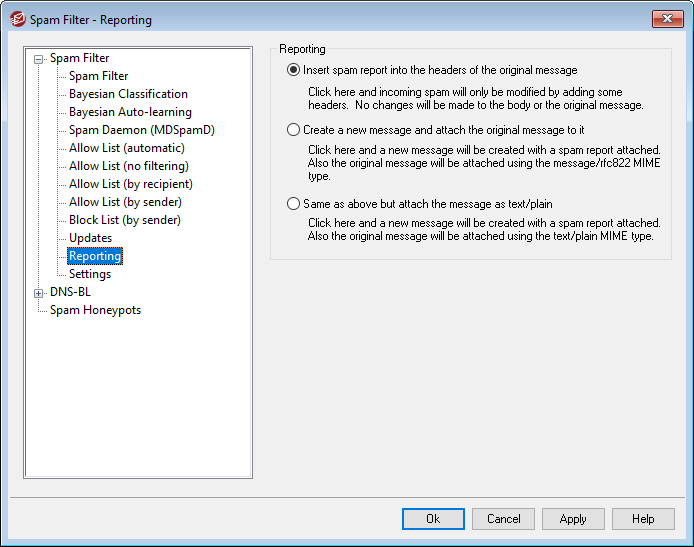The width and height of the screenshot is (694, 547).
Task: Select Spam Honeypots in the tree
Action: (95, 310)
